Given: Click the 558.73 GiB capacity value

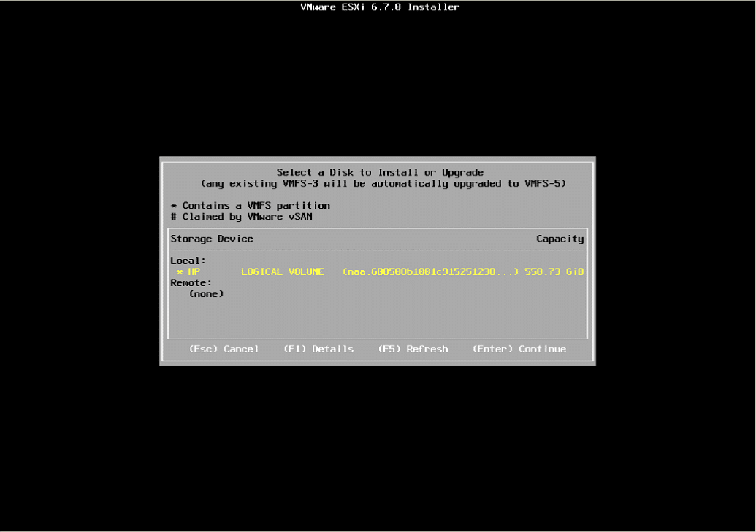Looking at the screenshot, I should 554,271.
